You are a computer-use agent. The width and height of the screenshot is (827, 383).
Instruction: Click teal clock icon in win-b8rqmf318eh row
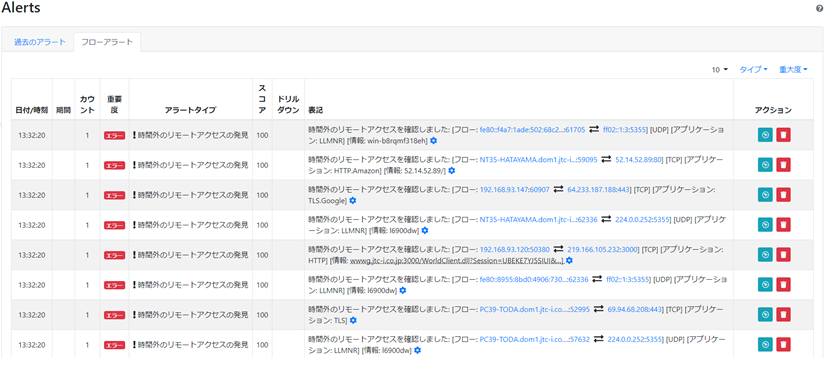765,135
